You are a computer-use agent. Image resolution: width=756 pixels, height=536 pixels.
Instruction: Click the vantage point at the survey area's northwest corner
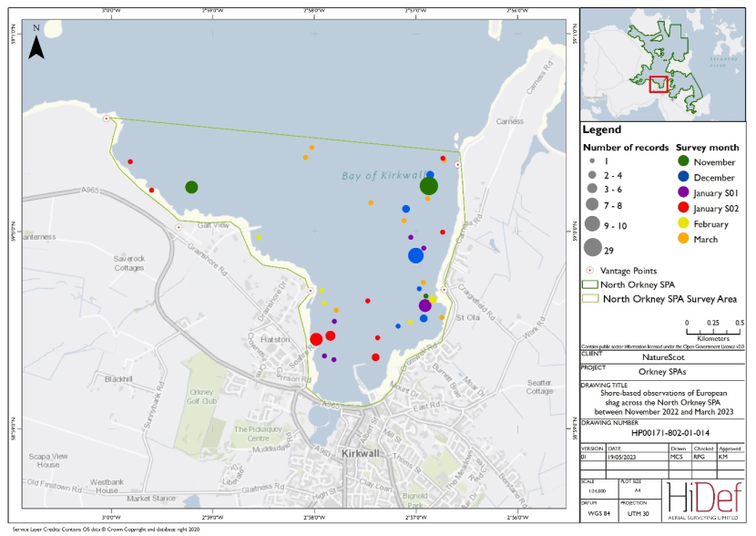pyautogui.click(x=106, y=119)
